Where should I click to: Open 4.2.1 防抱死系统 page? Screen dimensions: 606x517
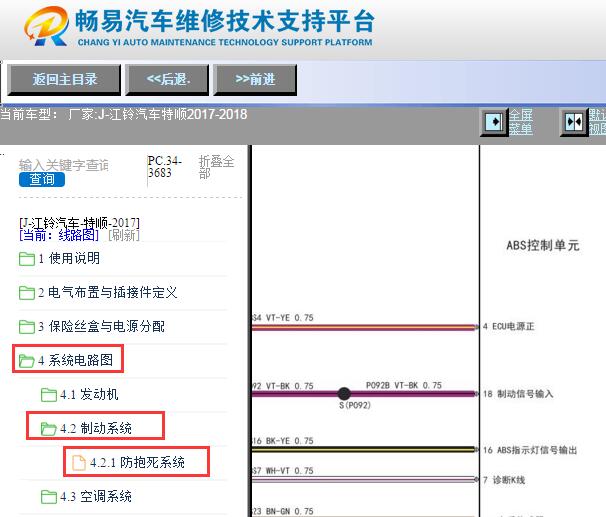point(137,462)
